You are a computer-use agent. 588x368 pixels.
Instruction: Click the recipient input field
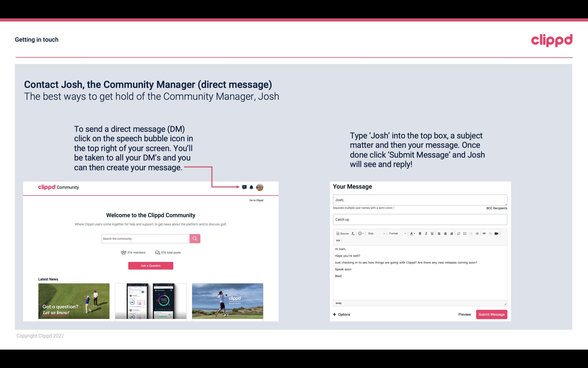[x=420, y=199]
